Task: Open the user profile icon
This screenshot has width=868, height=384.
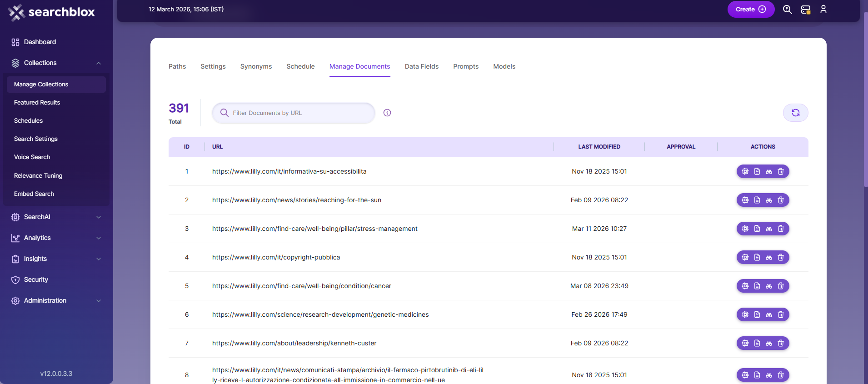Action: tap(823, 10)
